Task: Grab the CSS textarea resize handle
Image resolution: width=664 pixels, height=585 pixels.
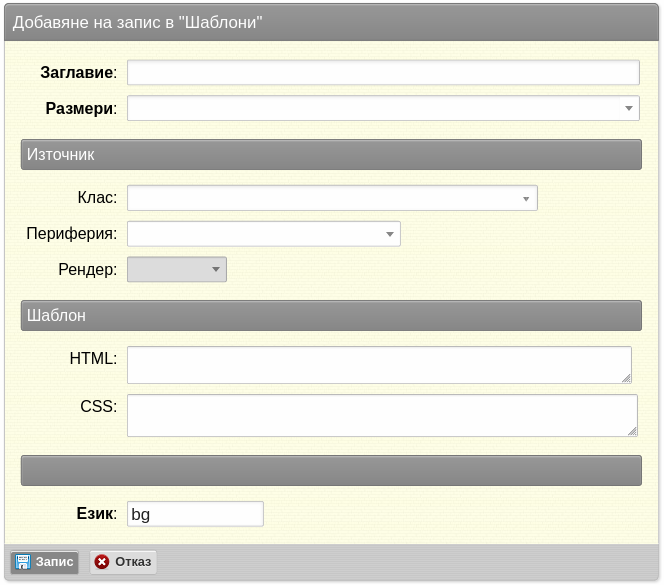Action: click(x=632, y=431)
